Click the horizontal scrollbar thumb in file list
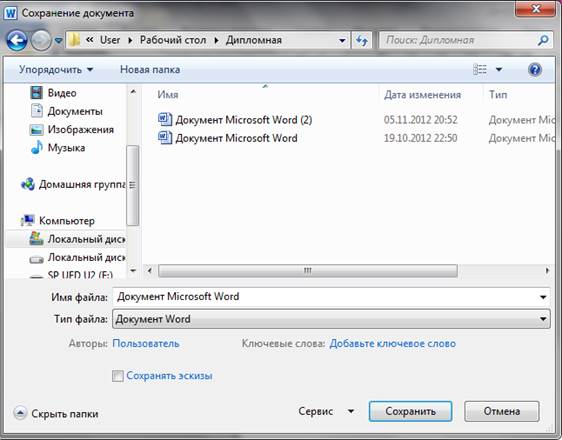562x440 pixels. click(308, 271)
